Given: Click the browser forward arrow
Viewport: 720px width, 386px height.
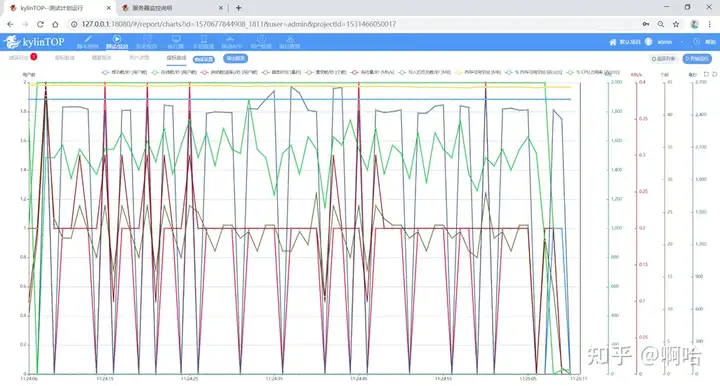Looking at the screenshot, I should click(25, 24).
